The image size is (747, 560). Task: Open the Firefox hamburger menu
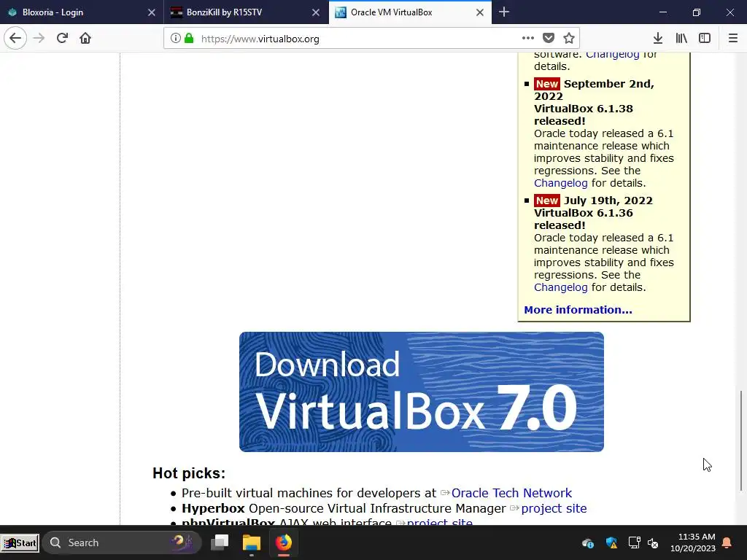coord(733,38)
